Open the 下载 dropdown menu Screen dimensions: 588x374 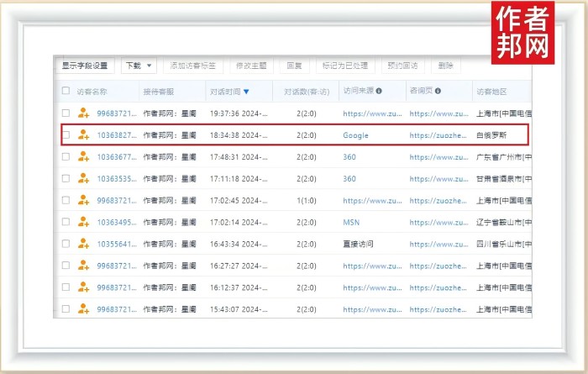pos(139,66)
